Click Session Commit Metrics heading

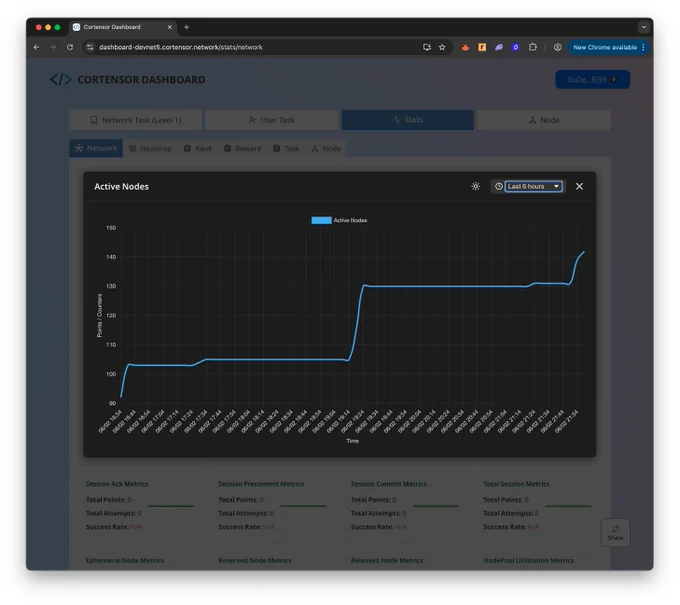tap(389, 484)
